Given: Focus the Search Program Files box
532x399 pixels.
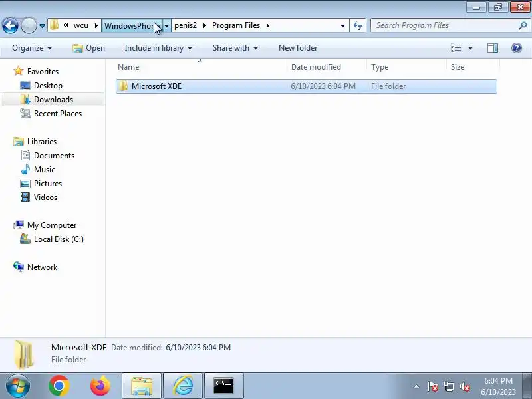Looking at the screenshot, I should coord(444,25).
